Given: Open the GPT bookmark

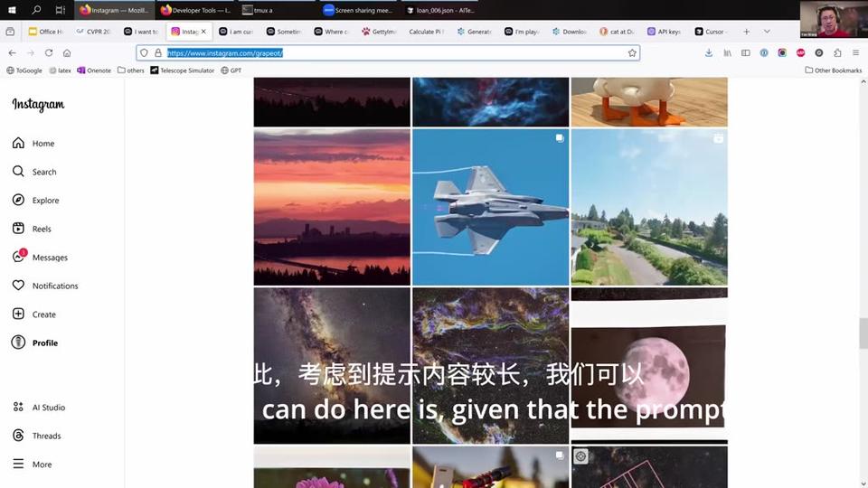Looking at the screenshot, I should (231, 70).
